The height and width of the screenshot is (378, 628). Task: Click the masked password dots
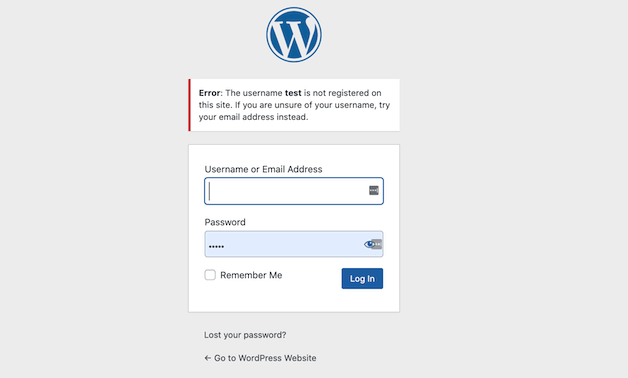coord(216,246)
